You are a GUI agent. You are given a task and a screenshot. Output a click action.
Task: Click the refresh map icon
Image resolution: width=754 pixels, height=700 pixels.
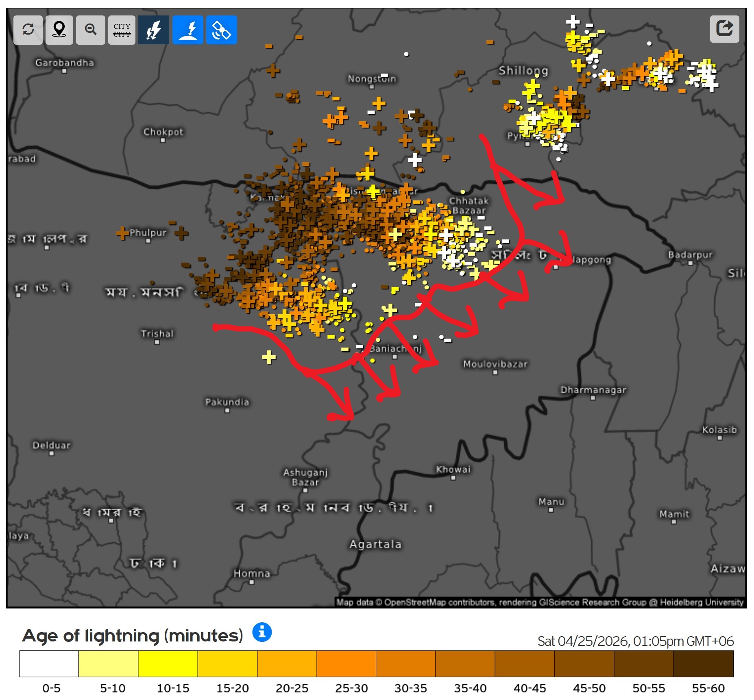[28, 30]
